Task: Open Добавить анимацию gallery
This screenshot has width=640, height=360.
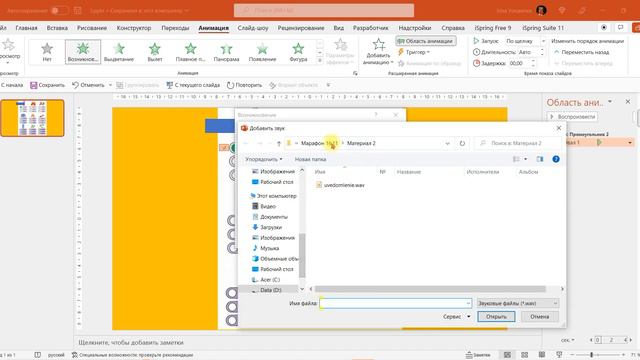Action: click(378, 52)
